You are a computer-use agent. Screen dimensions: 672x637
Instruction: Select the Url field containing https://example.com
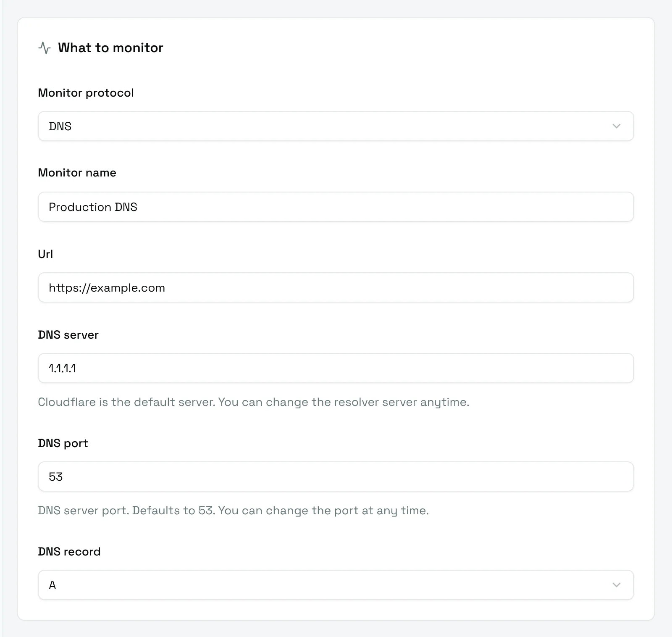(336, 287)
